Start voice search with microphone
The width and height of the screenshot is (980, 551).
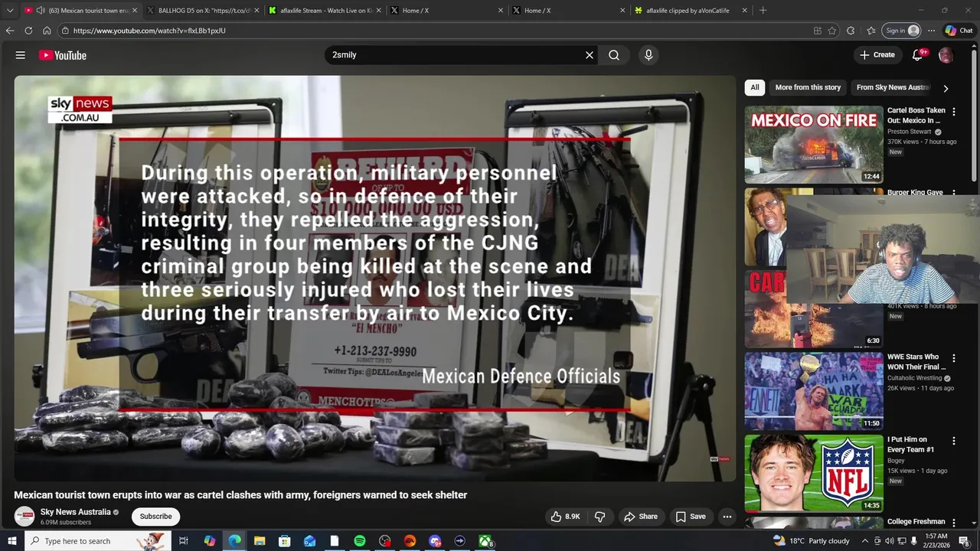pos(648,55)
